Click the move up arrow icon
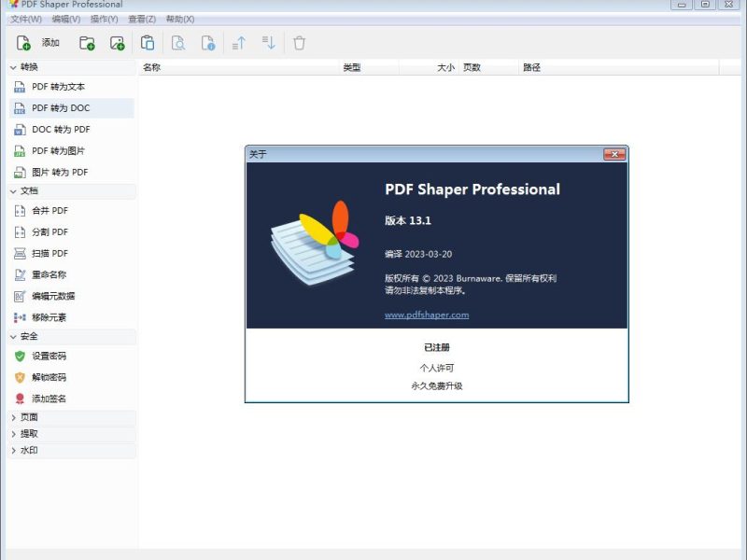 [x=239, y=43]
